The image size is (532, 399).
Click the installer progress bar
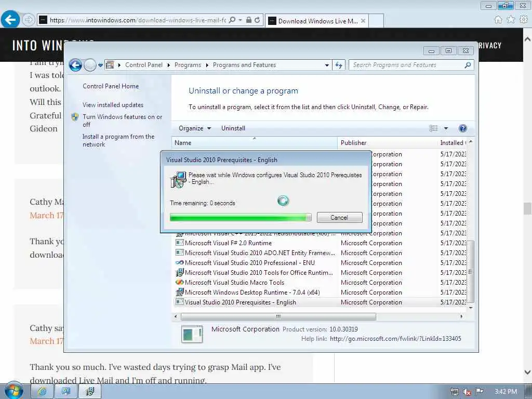(241, 218)
